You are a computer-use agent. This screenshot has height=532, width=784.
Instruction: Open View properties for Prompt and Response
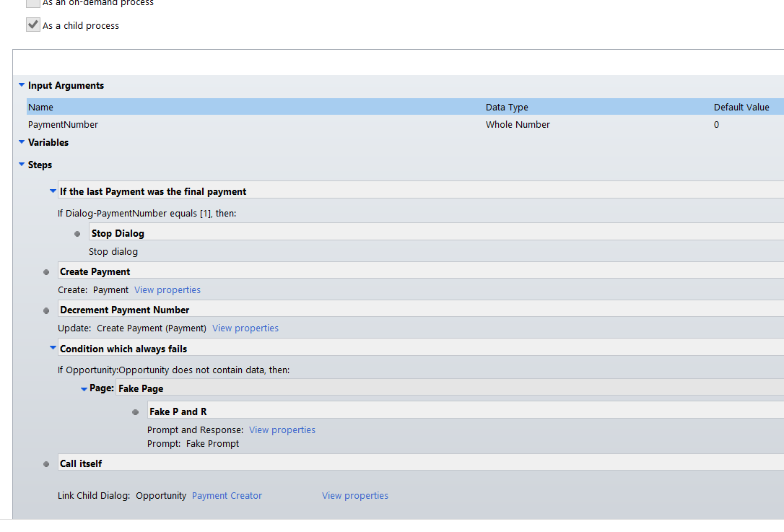click(x=282, y=430)
